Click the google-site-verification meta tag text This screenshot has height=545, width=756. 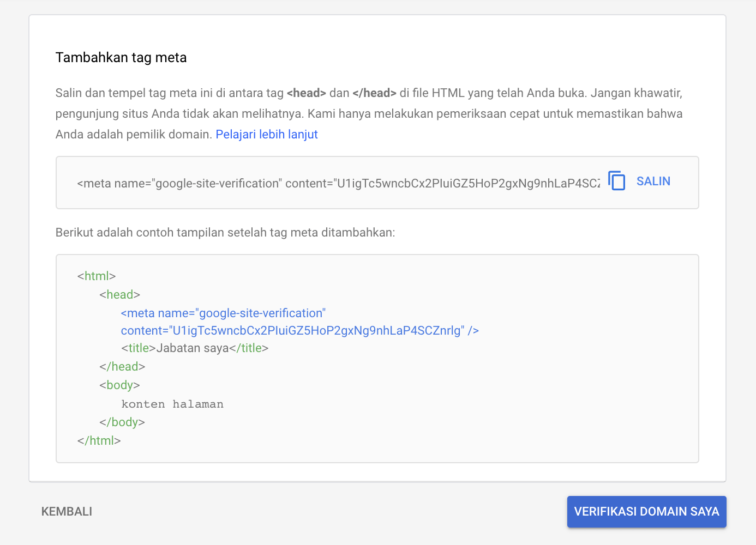click(x=327, y=183)
